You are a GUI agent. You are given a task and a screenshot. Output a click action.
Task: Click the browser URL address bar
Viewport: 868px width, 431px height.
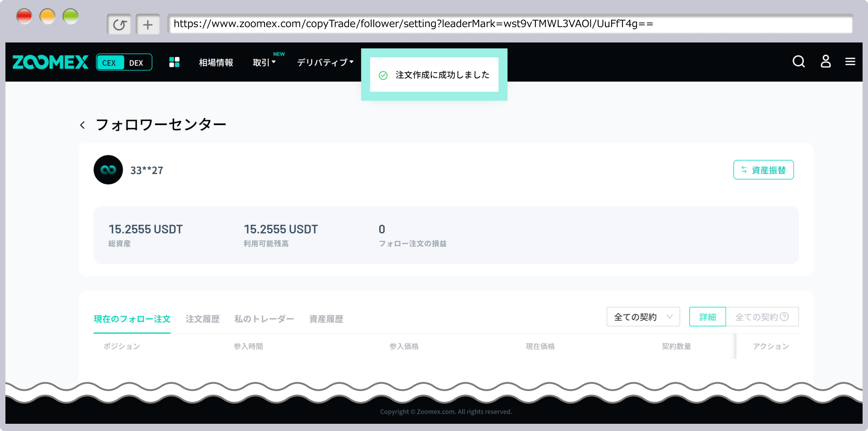pyautogui.click(x=510, y=24)
